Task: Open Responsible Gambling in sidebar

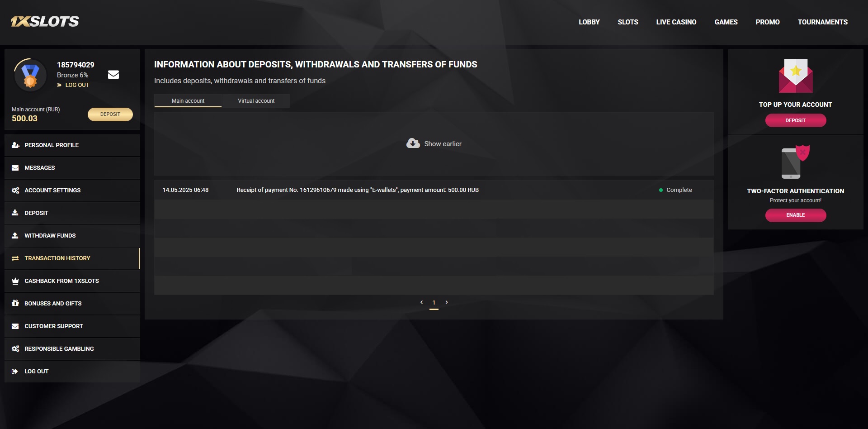Action: tap(72, 349)
